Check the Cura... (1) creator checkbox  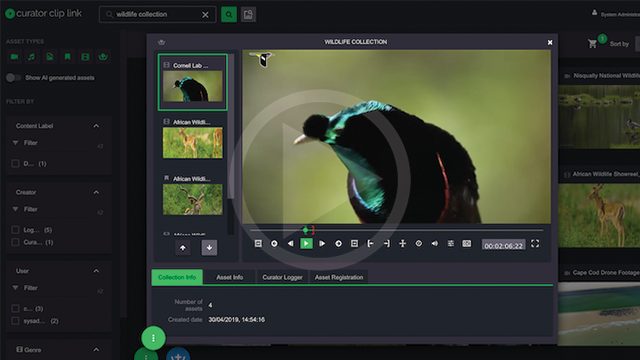point(16,242)
